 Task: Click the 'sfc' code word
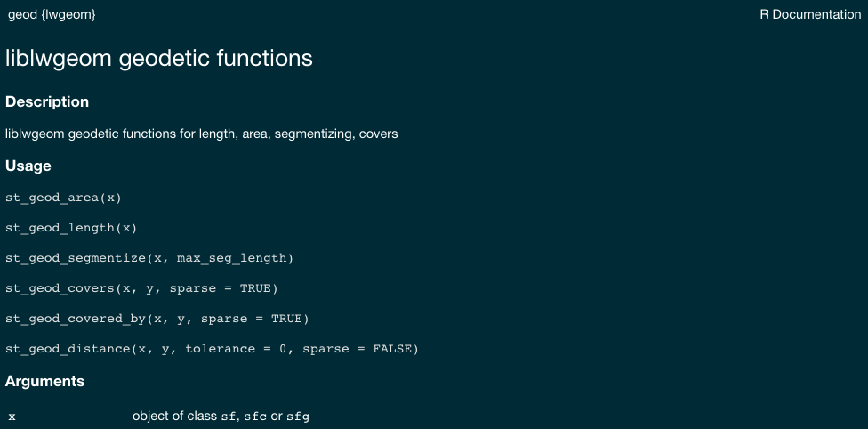(255, 417)
